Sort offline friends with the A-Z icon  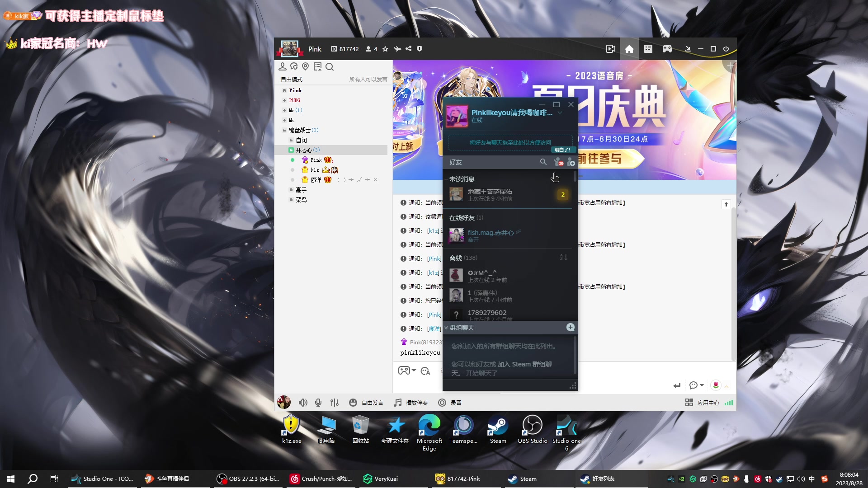coord(563,257)
